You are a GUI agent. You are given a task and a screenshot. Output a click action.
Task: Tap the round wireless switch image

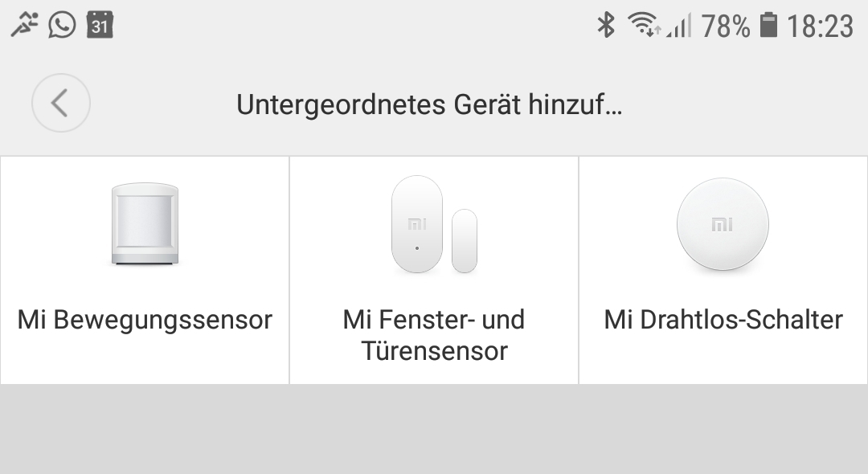[x=723, y=224]
